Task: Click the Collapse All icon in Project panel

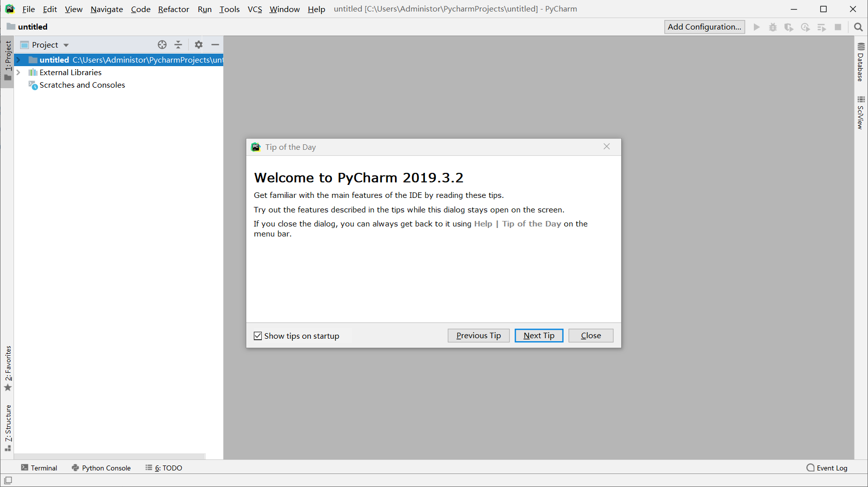Action: pyautogui.click(x=178, y=45)
